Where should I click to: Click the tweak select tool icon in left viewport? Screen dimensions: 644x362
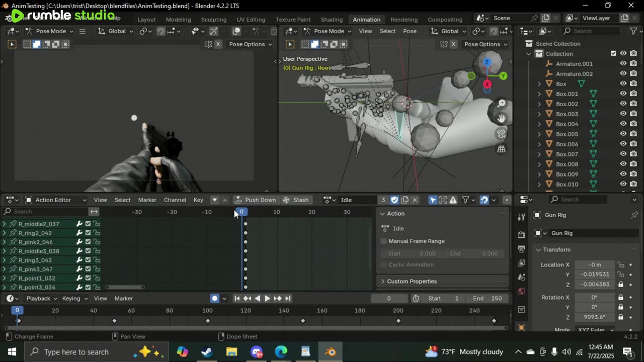pyautogui.click(x=12, y=44)
